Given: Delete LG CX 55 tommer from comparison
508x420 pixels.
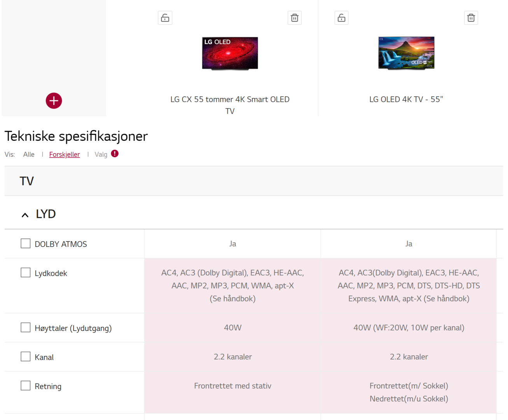Looking at the screenshot, I should [294, 18].
